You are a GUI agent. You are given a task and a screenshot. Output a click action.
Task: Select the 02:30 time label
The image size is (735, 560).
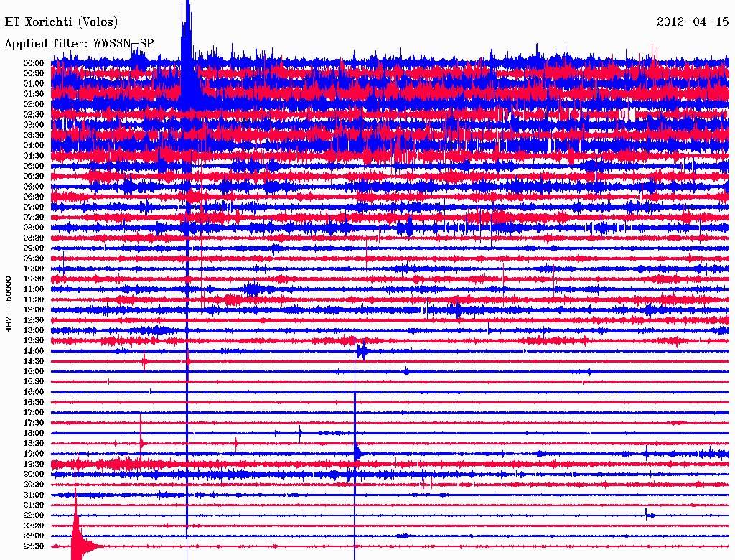(x=34, y=114)
